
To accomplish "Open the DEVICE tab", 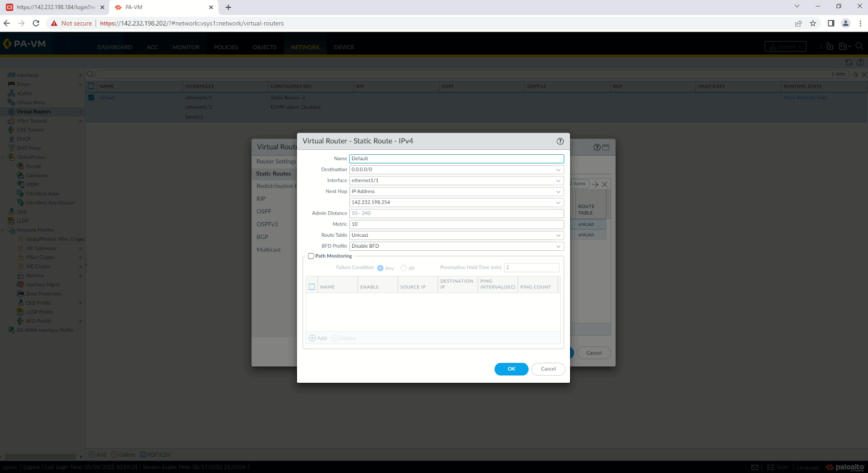I will tap(344, 47).
